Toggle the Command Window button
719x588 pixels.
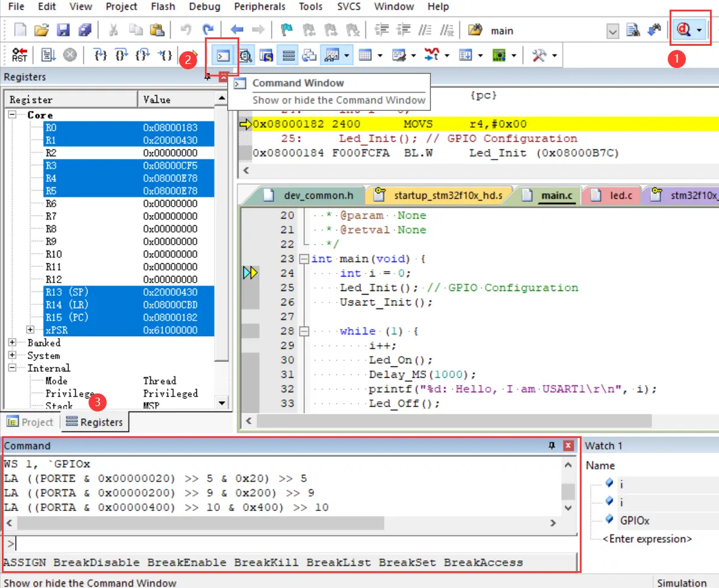coord(223,55)
